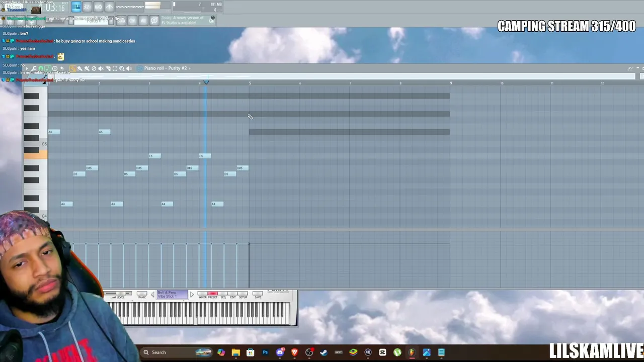Click the Purity SAVE button
The width and height of the screenshot is (644, 362).
258,294
